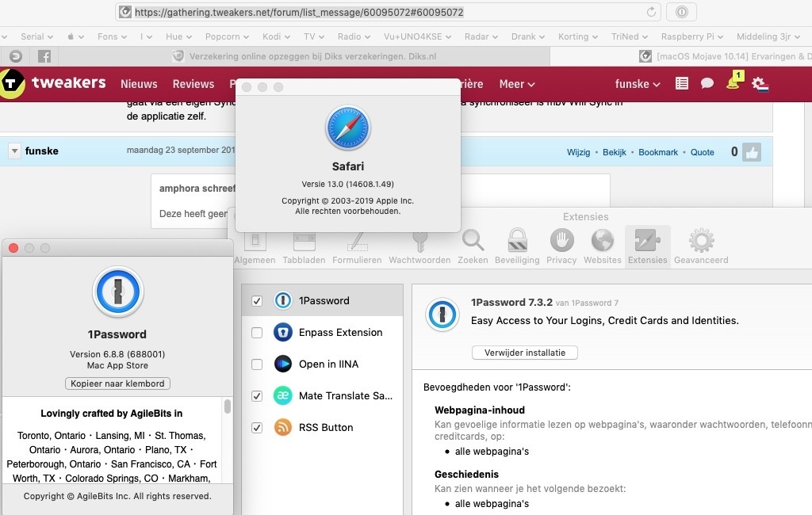Open the Wachtwoorden preferences pane

click(x=419, y=249)
